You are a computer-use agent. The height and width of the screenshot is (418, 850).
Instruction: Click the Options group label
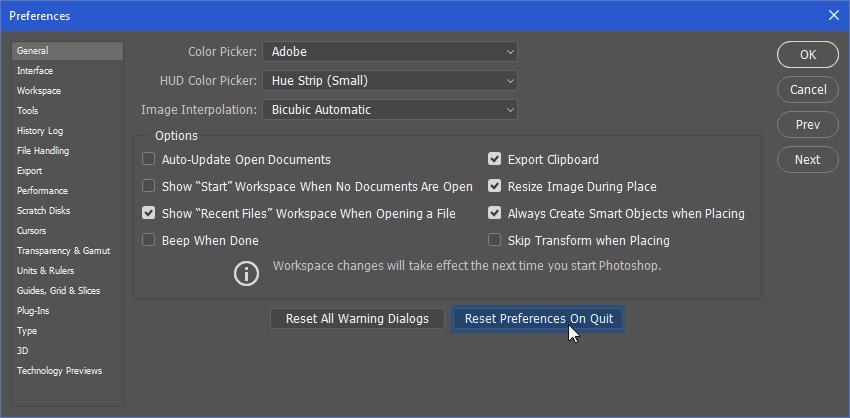coord(177,136)
